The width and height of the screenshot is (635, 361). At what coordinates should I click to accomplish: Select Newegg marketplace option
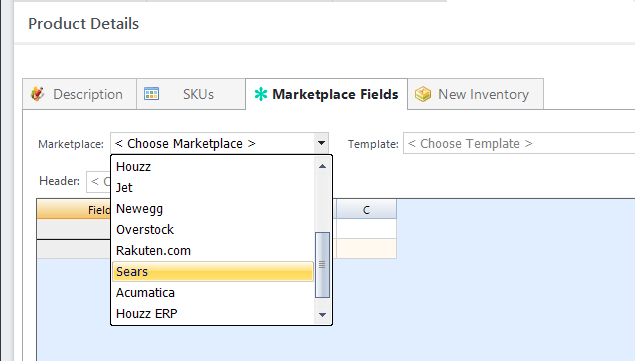[213, 209]
